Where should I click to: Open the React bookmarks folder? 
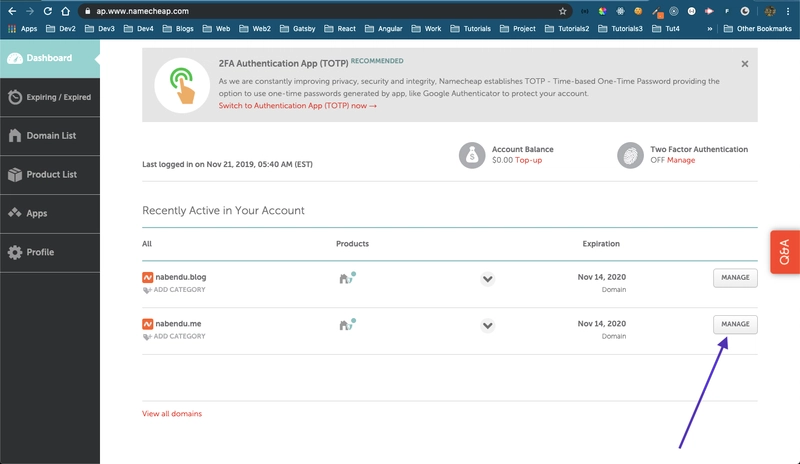340,29
